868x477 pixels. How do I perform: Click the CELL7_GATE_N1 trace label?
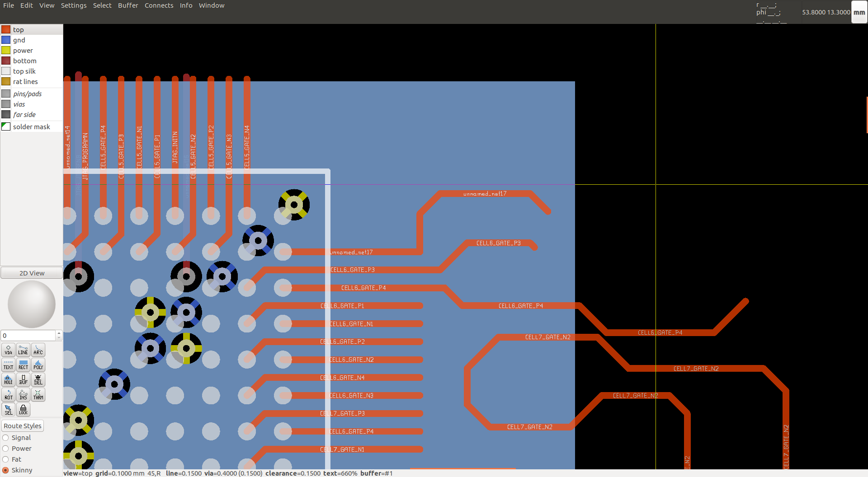[x=342, y=449]
